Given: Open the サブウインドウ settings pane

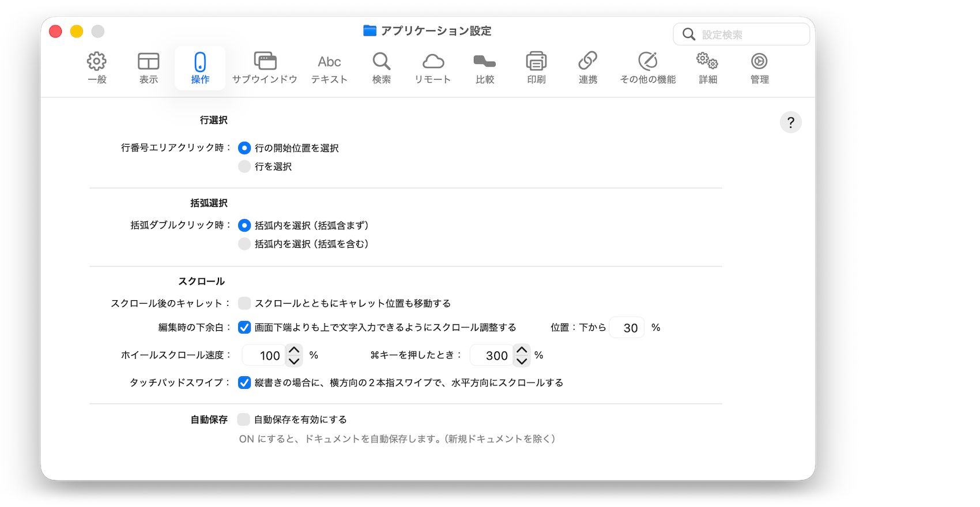Looking at the screenshot, I should tap(265, 68).
